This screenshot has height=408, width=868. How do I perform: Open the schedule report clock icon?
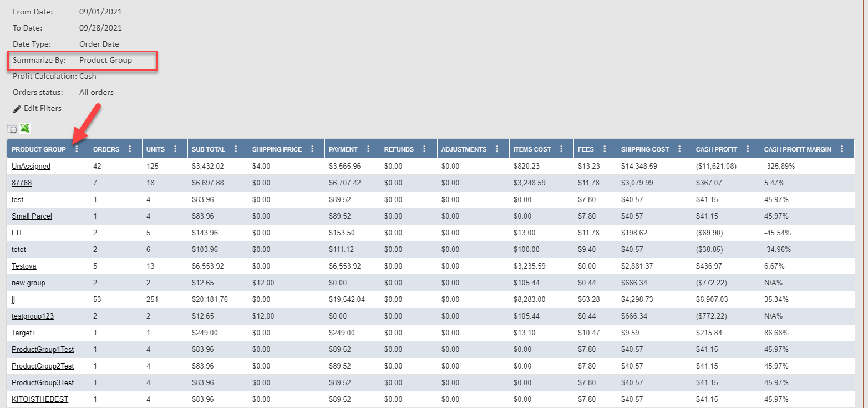(x=12, y=129)
